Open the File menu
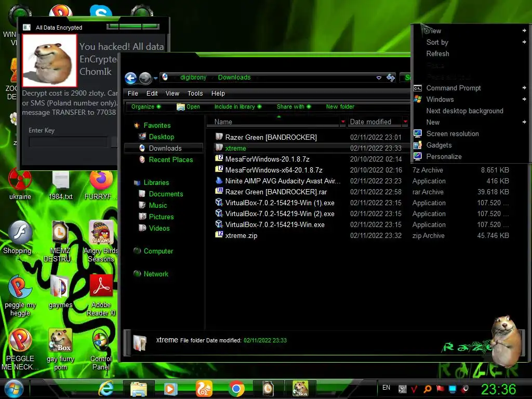 [132, 94]
